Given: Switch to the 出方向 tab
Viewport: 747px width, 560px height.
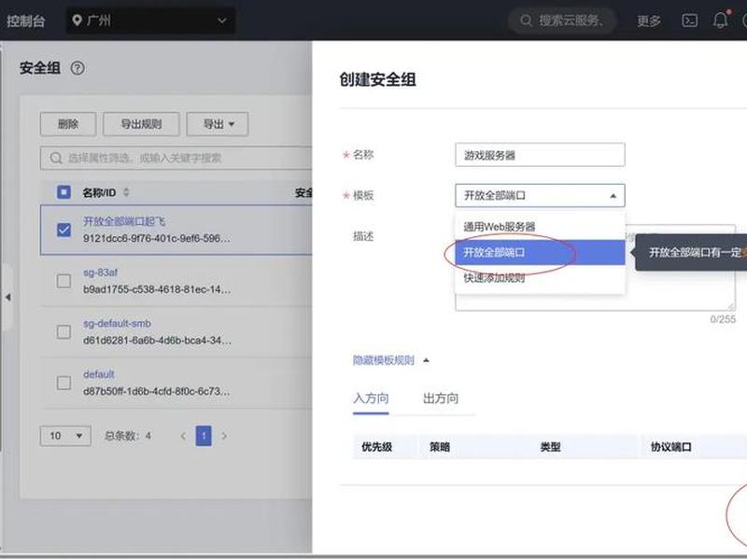Looking at the screenshot, I should (x=441, y=399).
